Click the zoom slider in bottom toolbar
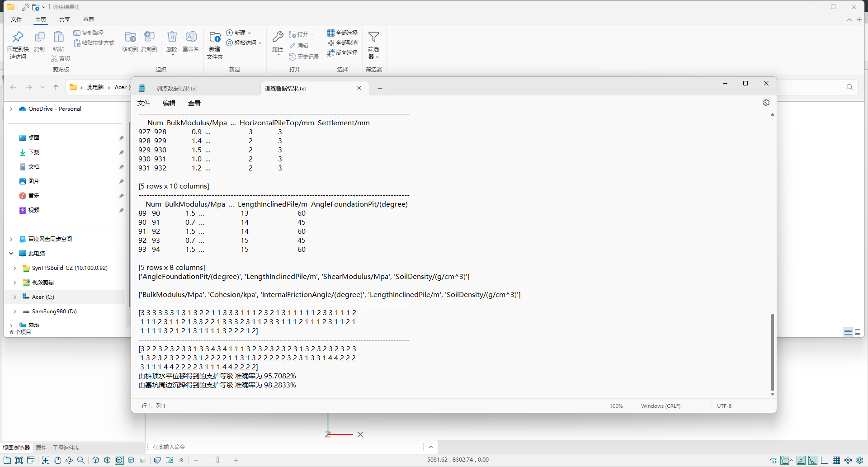 tap(217, 460)
